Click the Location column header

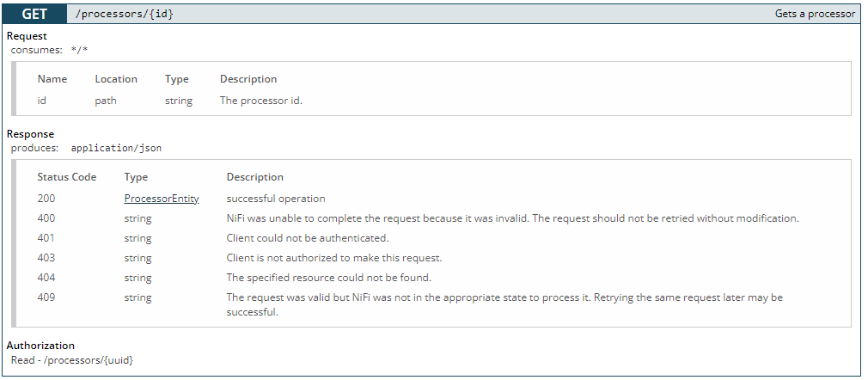point(116,79)
